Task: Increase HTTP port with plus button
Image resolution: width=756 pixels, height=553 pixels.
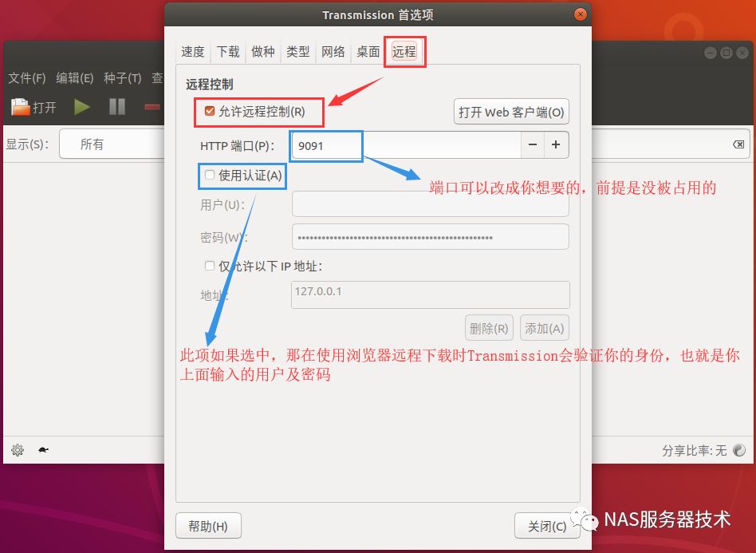Action: [556, 144]
